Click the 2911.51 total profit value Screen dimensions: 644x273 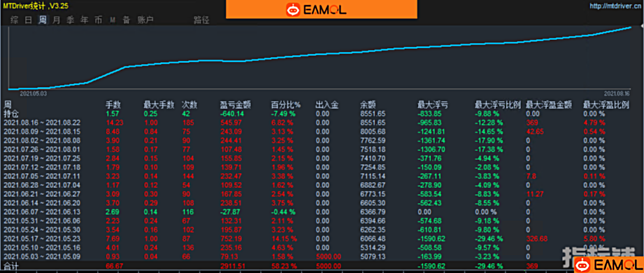click(x=233, y=267)
